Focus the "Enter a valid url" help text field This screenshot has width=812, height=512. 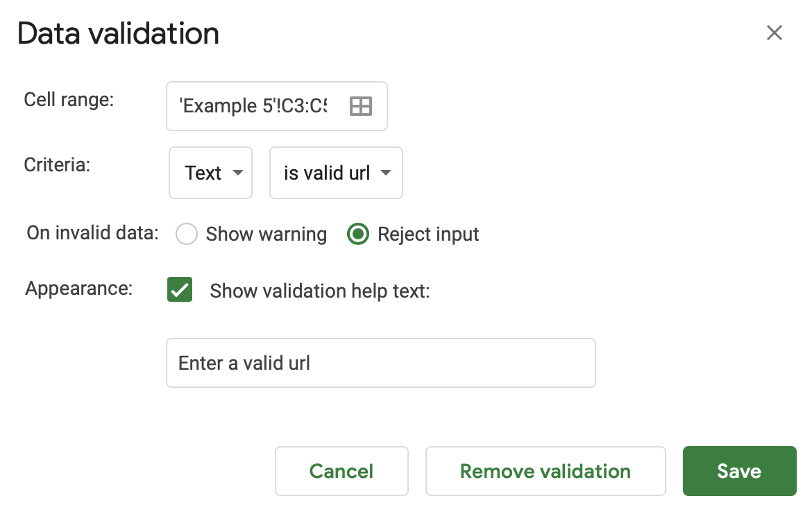tap(380, 363)
